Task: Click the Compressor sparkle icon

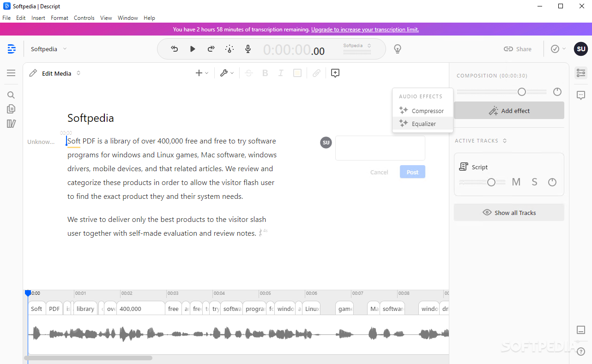Action: pos(403,111)
